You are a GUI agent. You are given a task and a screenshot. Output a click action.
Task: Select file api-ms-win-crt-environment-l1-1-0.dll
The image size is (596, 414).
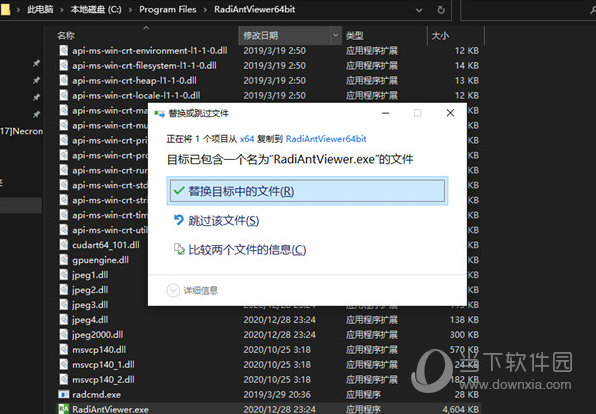click(150, 51)
